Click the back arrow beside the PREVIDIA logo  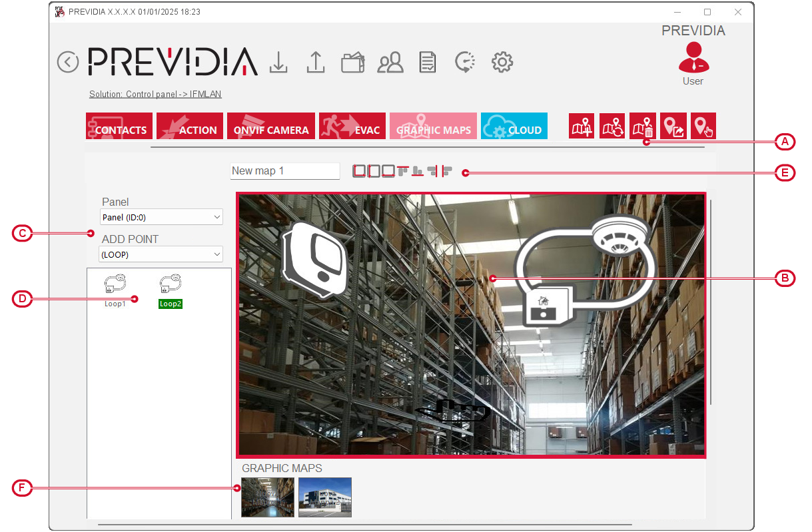(x=68, y=62)
